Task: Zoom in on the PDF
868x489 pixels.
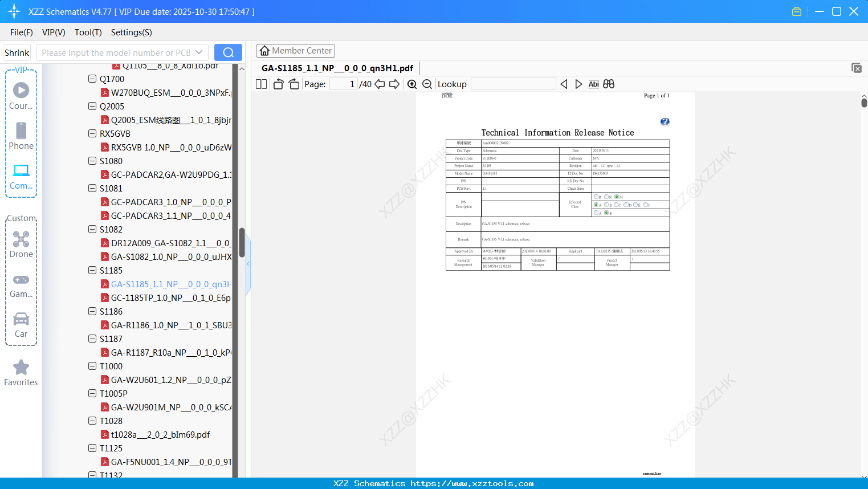Action: (412, 84)
